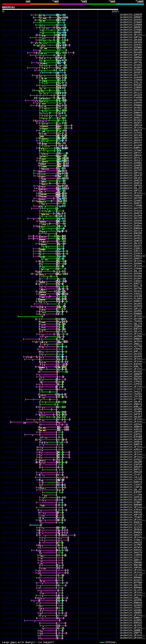Select hit UniRef100_Q09083
The width and height of the screenshot is (146, 644).
click(x=131, y=20)
